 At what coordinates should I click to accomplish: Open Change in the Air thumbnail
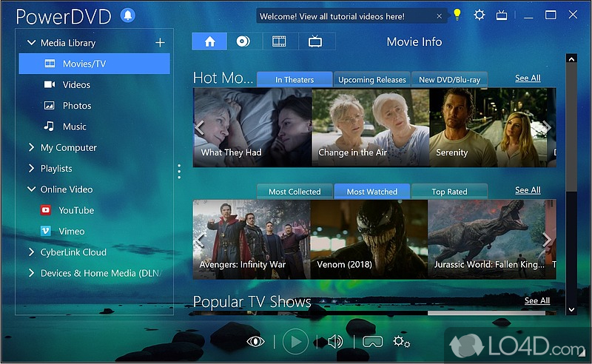(x=371, y=127)
